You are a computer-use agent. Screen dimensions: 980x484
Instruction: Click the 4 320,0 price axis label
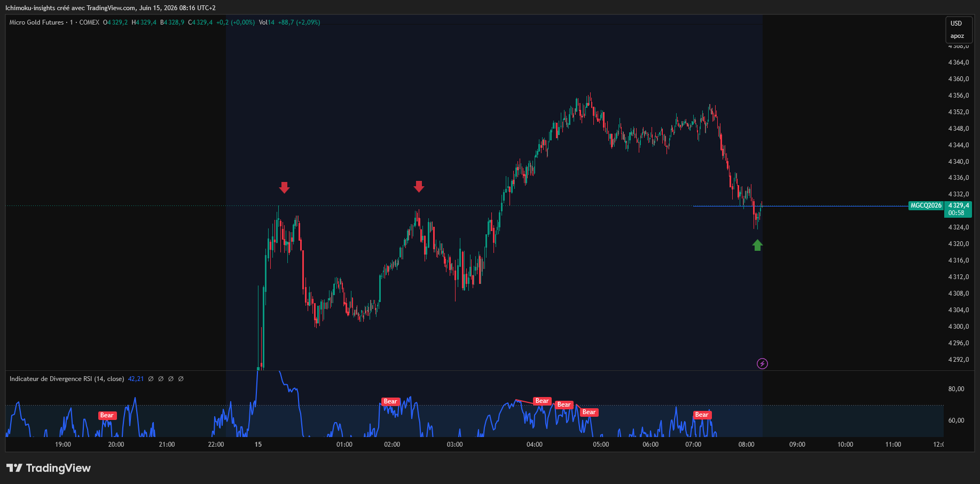958,244
